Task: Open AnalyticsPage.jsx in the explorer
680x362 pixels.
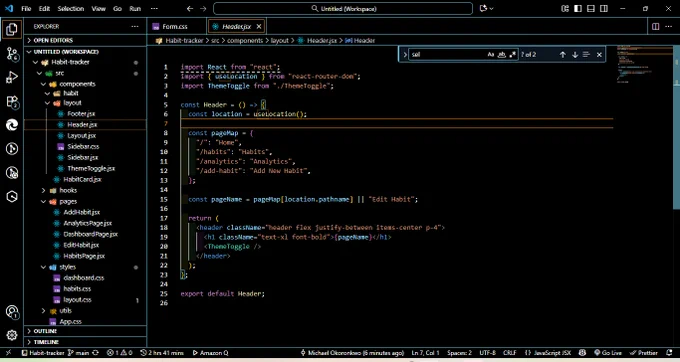Action: [x=88, y=223]
